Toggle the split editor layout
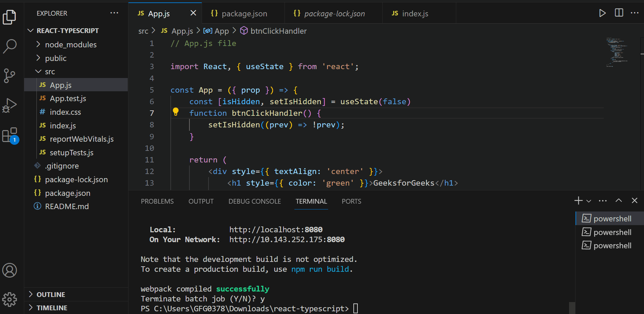 [x=619, y=13]
